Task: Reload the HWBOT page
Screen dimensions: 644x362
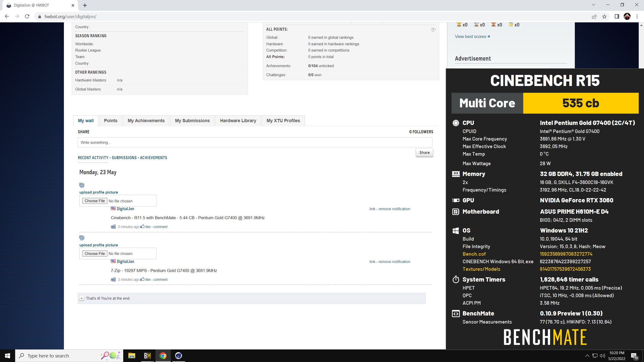Action: click(x=27, y=16)
